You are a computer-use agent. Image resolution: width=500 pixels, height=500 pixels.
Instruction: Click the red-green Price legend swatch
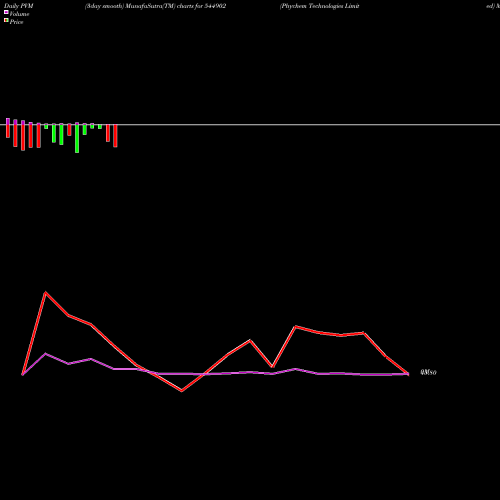coord(6,21)
